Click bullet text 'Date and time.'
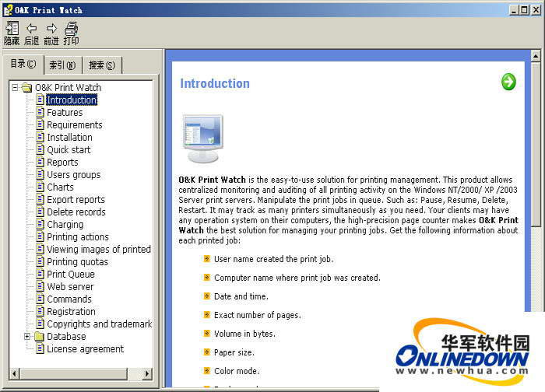Image resolution: width=545 pixels, height=392 pixels. coord(241,296)
